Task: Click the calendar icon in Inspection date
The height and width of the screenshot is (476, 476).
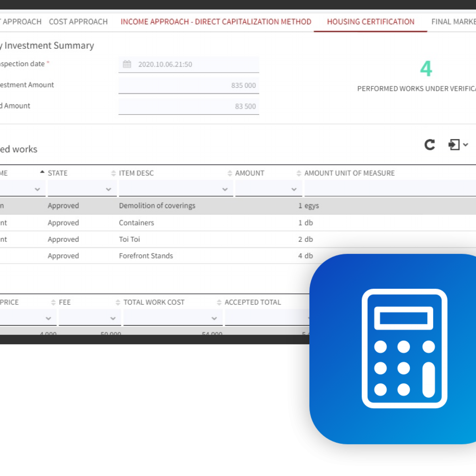Action: pyautogui.click(x=127, y=64)
